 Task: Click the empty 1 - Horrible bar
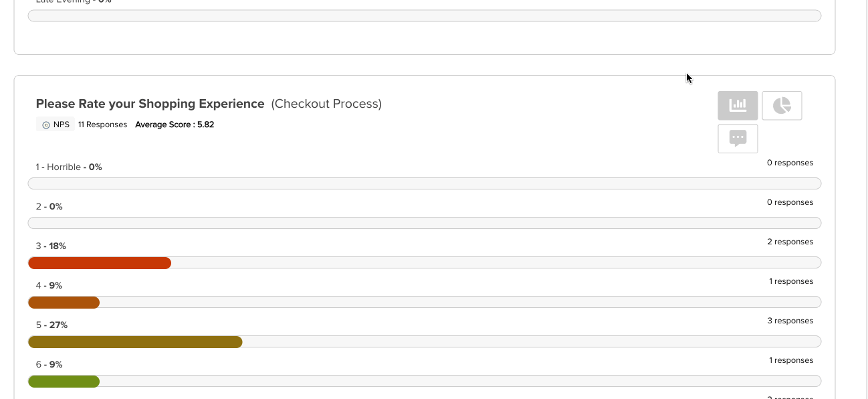(x=425, y=184)
